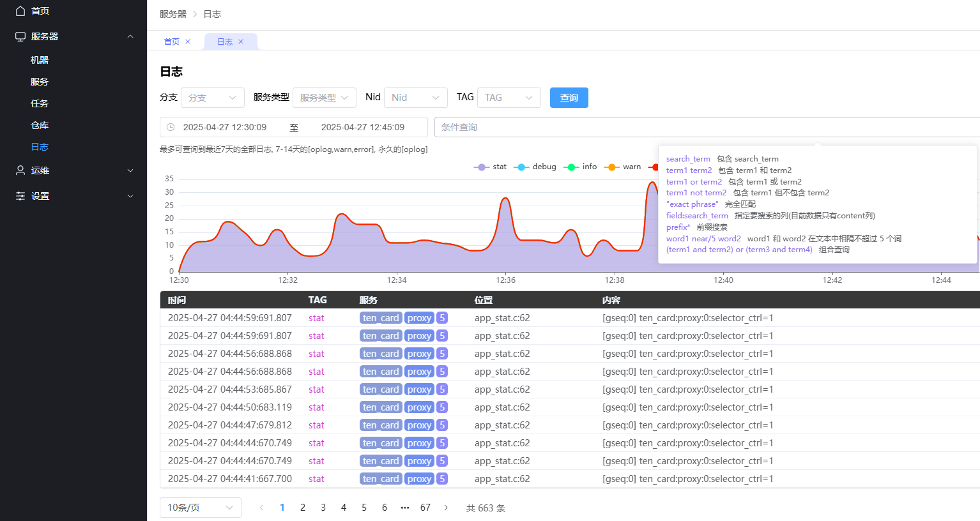The image size is (980, 521).
Task: Switch to the 首页 tab
Action: tap(172, 42)
